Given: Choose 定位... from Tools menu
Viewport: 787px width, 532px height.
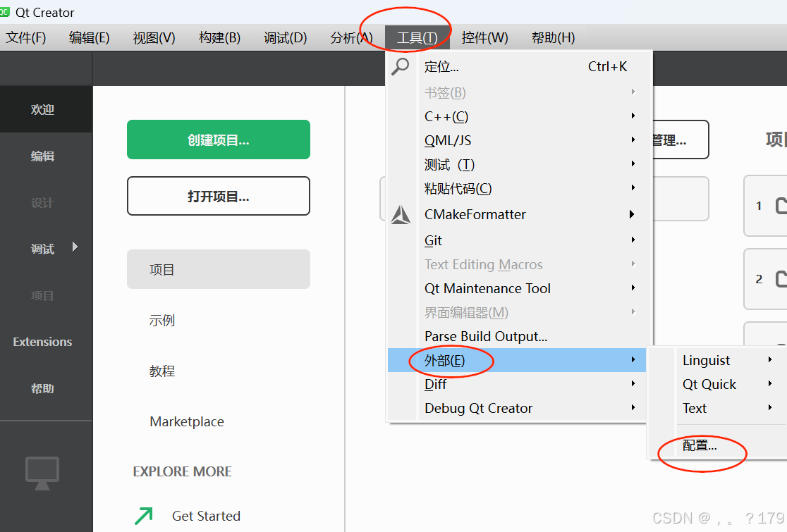Looking at the screenshot, I should click(520, 67).
